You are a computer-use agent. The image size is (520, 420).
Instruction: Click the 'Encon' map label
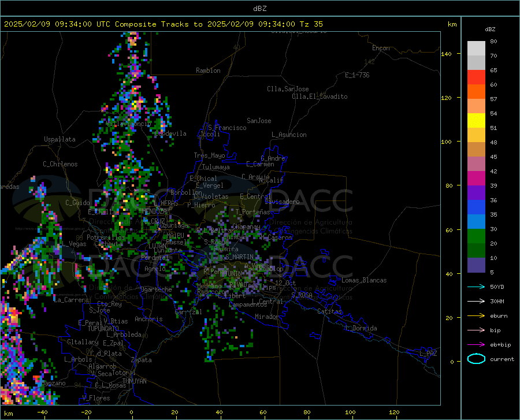pyautogui.click(x=381, y=48)
